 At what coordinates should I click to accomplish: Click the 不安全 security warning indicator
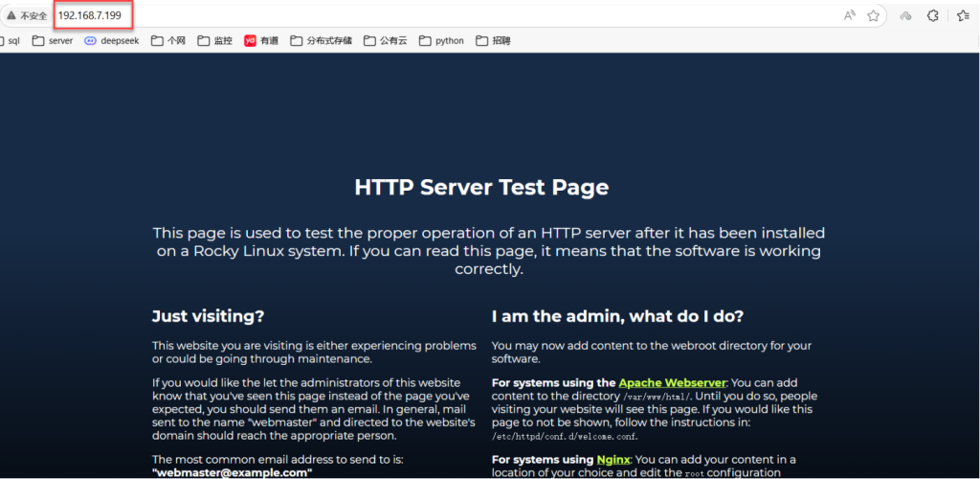click(x=26, y=16)
